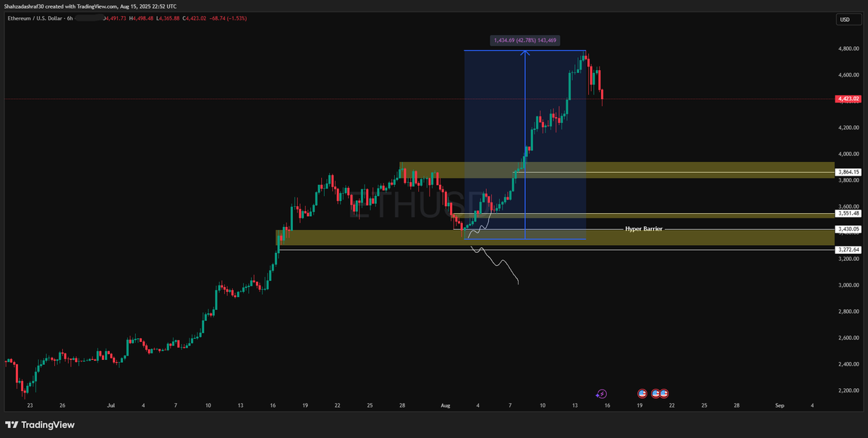This screenshot has height=438, width=868.
Task: Click the red current price tag 4,423.02 on the axis
Action: 847,98
